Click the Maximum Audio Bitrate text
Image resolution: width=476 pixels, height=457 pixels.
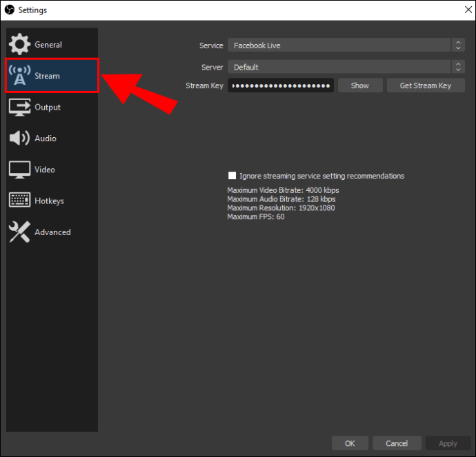[281, 199]
